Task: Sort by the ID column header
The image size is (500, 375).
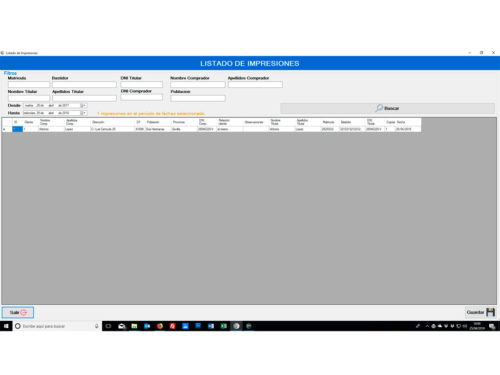Action: (17, 122)
